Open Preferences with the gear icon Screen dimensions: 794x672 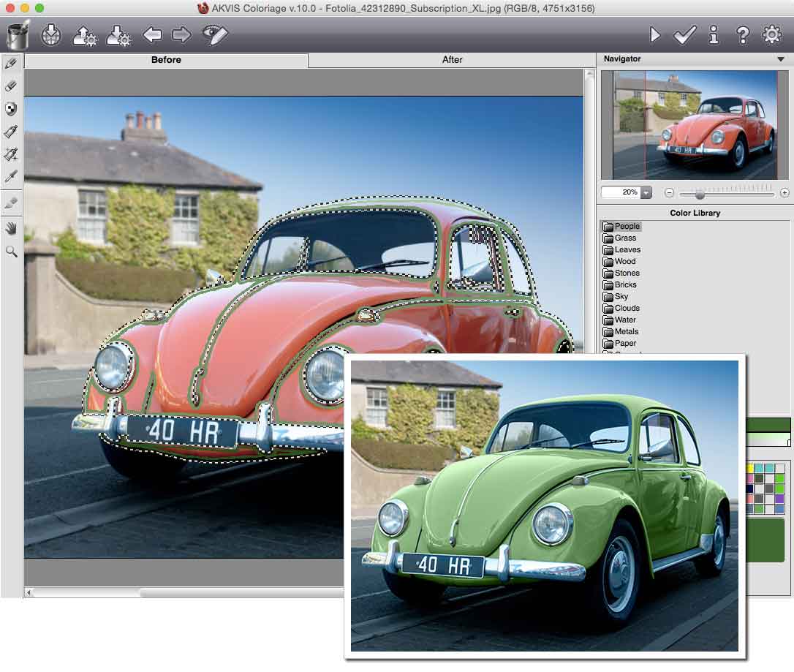[x=771, y=35]
